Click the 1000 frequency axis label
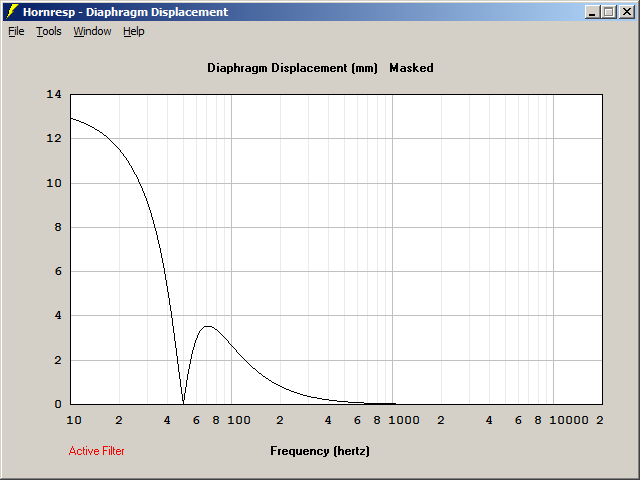The height and width of the screenshot is (480, 640). (404, 420)
